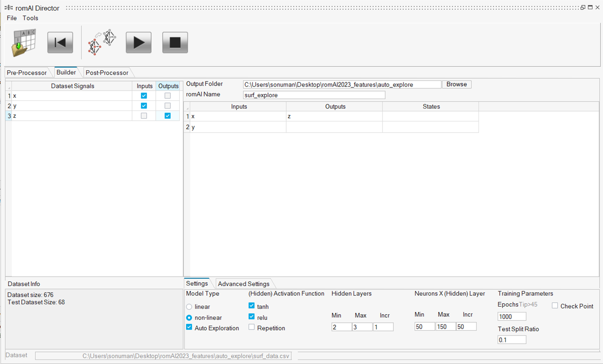Toggle the Check Point checkbox
Screen dimensions: 603x364
pyautogui.click(x=555, y=306)
